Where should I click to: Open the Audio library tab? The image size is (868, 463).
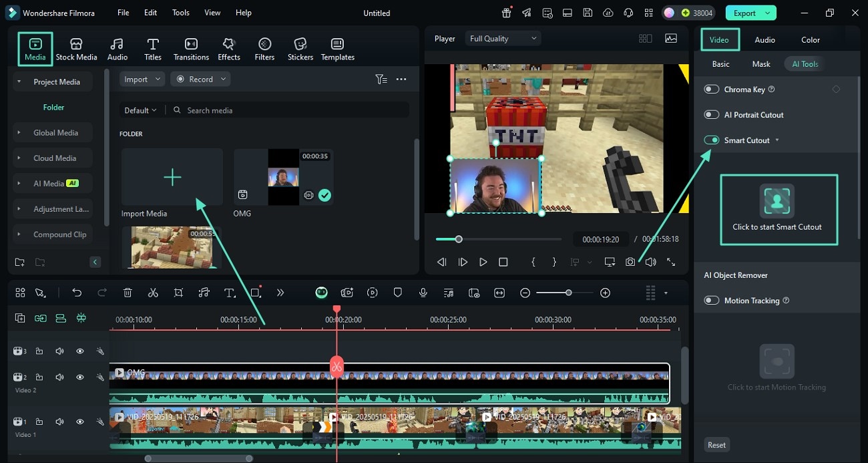point(117,49)
